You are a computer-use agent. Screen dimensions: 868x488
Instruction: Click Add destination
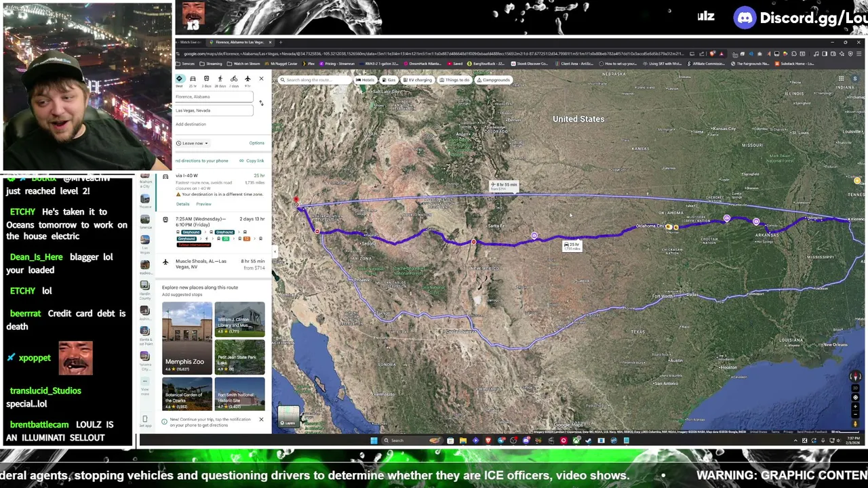pyautogui.click(x=191, y=124)
